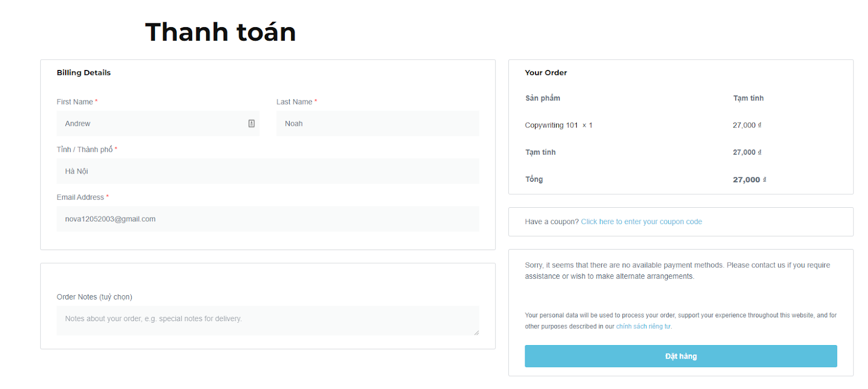Click the Sản phẩm column header
Image resolution: width=868 pixels, height=389 pixels.
click(542, 98)
